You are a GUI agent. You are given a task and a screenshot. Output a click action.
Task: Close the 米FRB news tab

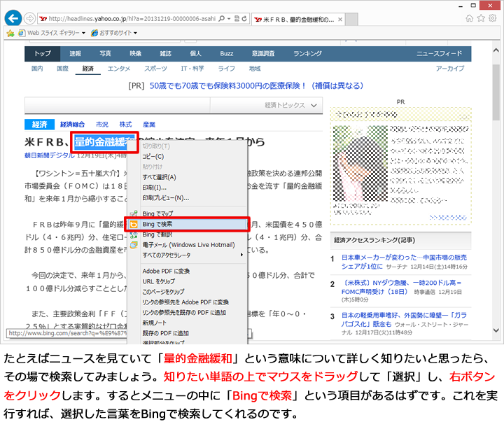coord(340,20)
